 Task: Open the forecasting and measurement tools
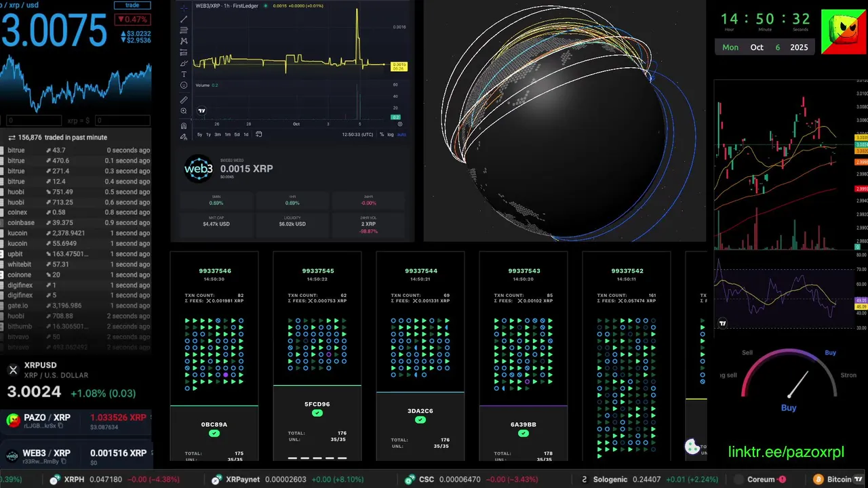point(184,52)
